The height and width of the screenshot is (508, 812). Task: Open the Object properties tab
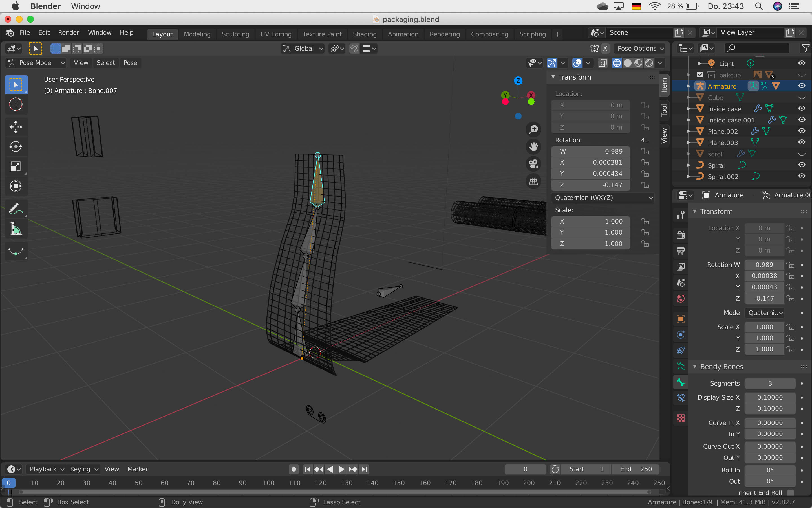click(x=680, y=319)
